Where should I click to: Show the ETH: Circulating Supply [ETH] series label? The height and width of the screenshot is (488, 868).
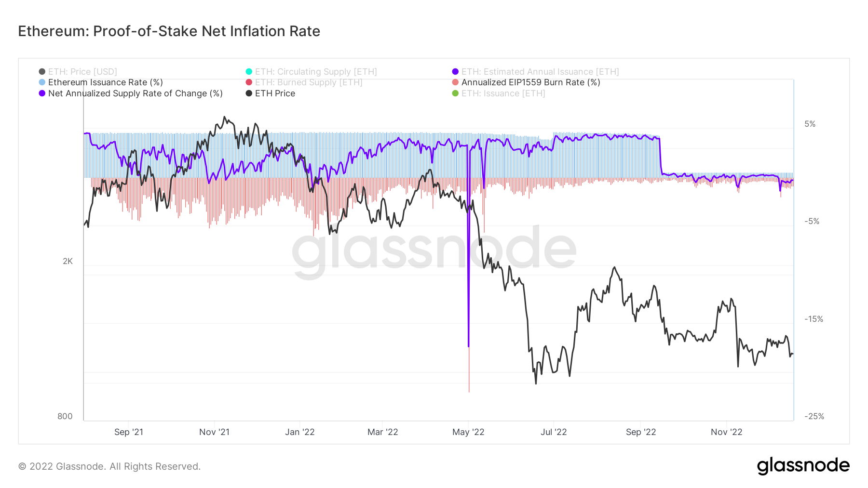click(316, 72)
